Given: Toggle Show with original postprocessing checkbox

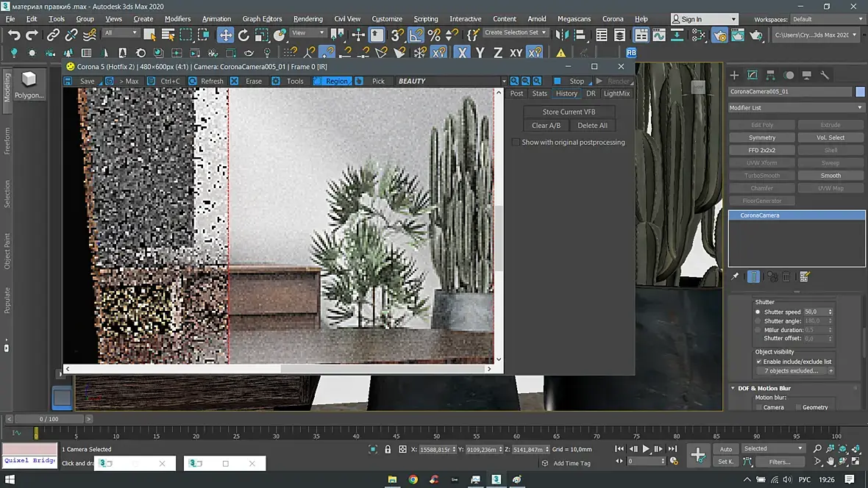Looking at the screenshot, I should pos(516,142).
